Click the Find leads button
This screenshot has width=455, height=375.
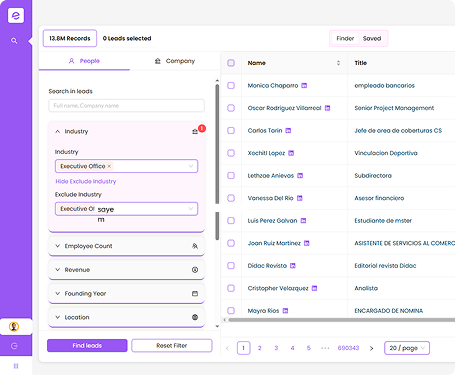click(x=87, y=345)
